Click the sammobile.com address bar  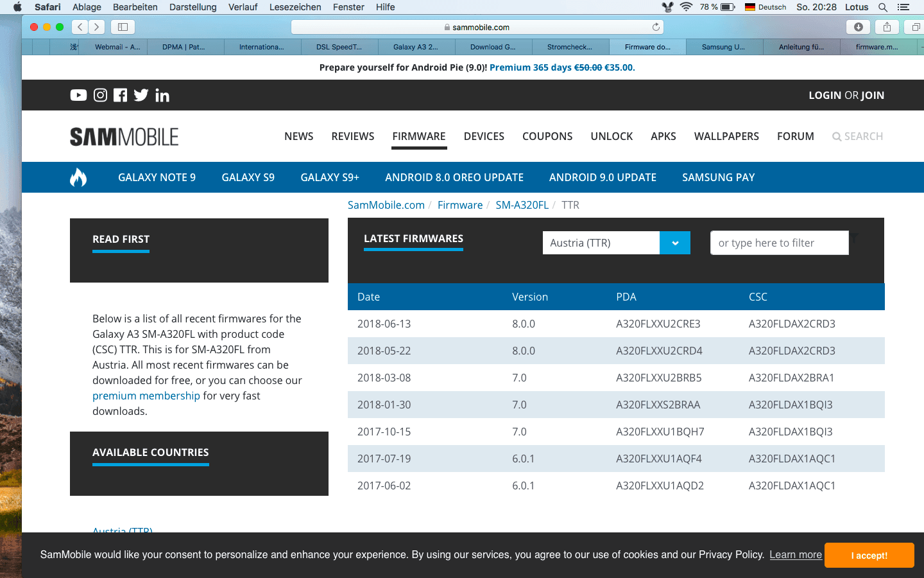[x=477, y=27]
